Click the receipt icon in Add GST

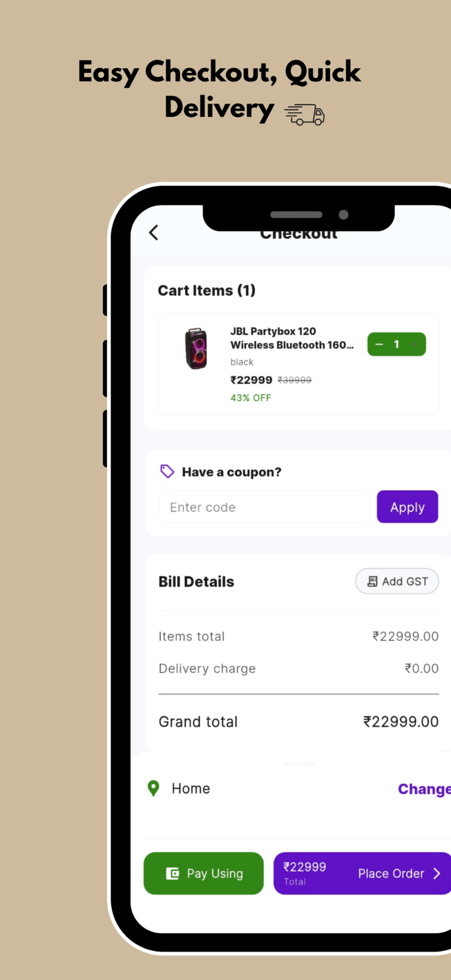pos(372,581)
